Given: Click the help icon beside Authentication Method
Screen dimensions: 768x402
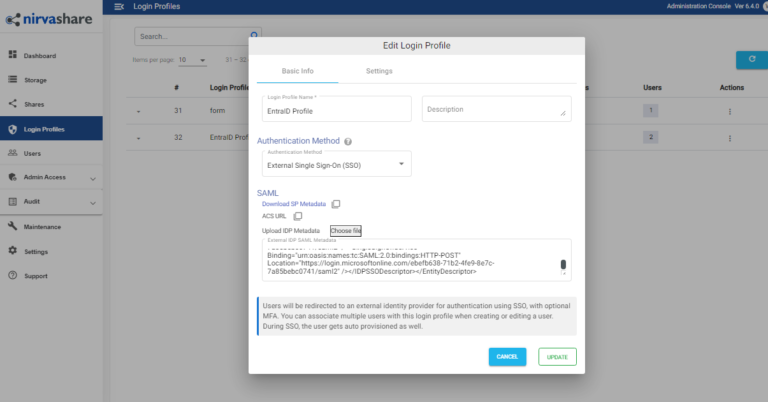Looking at the screenshot, I should click(x=348, y=142).
